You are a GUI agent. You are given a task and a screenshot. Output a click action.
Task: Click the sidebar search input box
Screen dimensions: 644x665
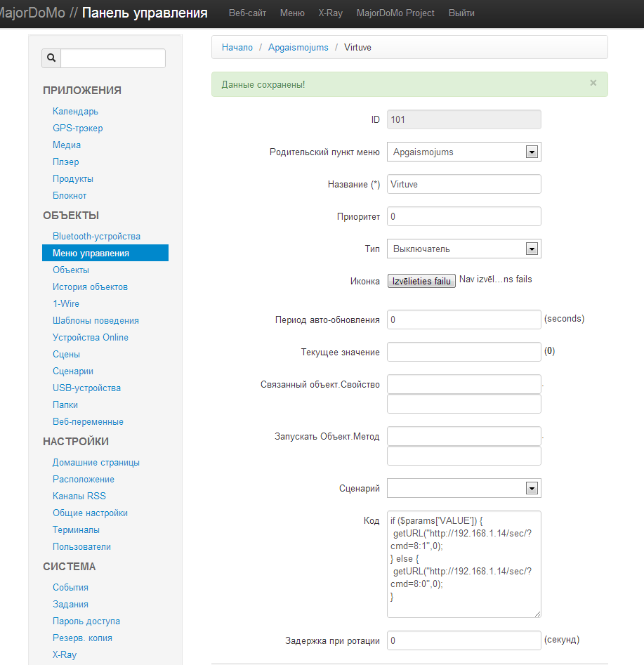(113, 58)
